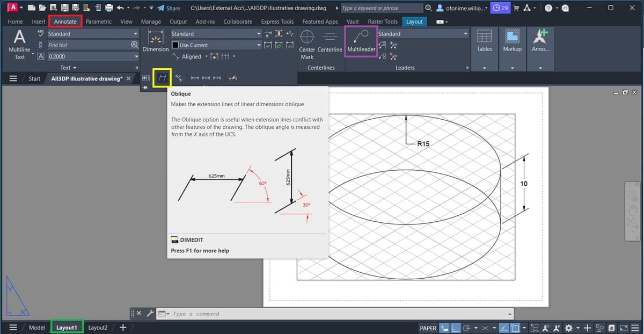Click in the Find text input field
Image resolution: width=644 pixels, height=334 pixels.
pyautogui.click(x=89, y=45)
